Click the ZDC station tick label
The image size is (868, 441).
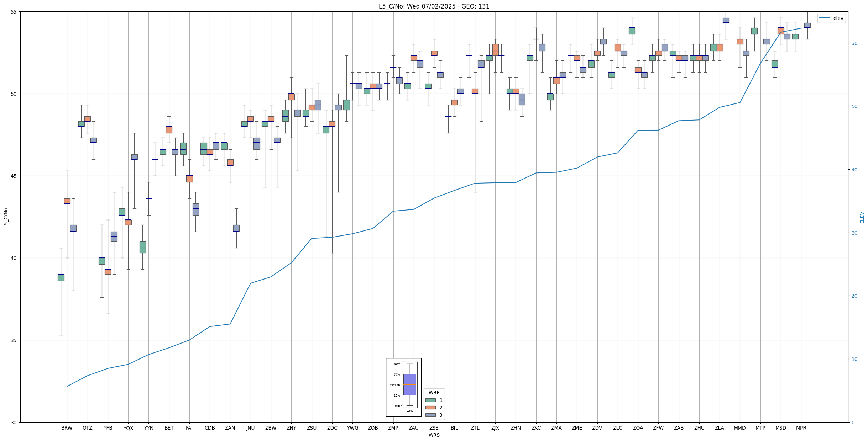click(332, 428)
